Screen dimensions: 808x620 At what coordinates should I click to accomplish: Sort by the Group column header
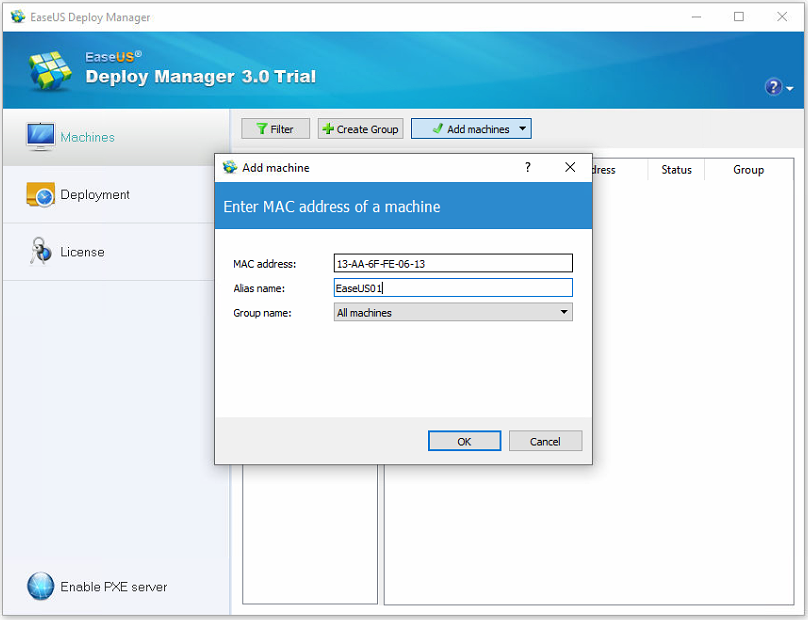point(748,170)
